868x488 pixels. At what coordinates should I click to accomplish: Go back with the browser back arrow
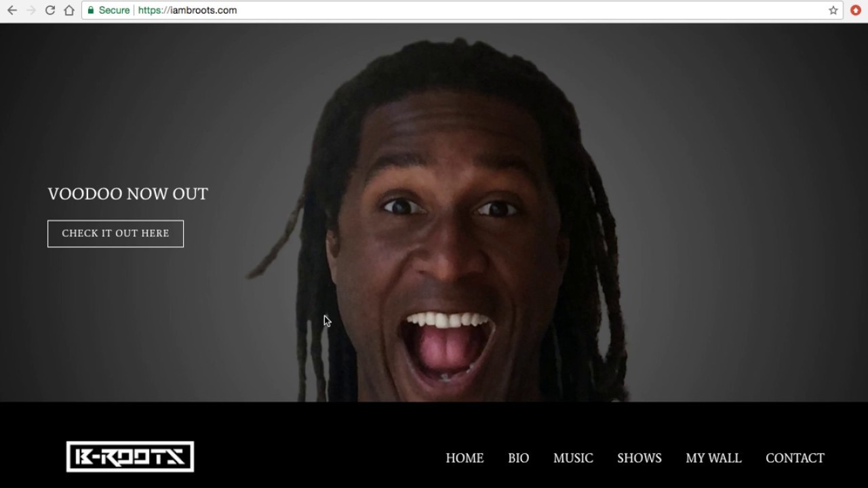pos(12,10)
